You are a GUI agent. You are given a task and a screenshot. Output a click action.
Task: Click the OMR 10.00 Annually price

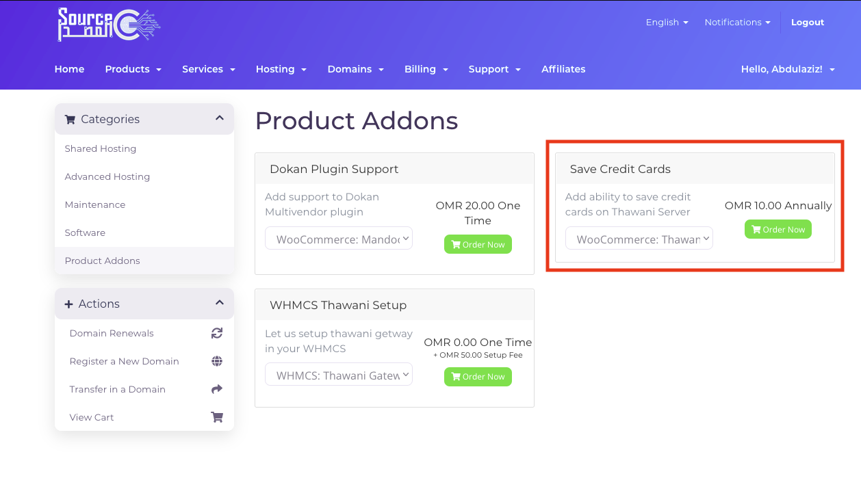[778, 205]
